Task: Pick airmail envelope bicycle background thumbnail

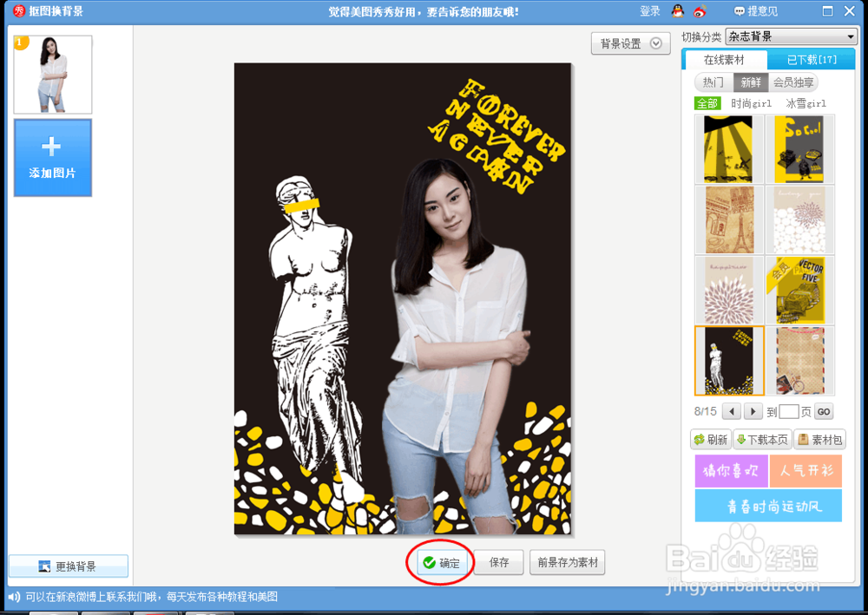Action: (799, 361)
